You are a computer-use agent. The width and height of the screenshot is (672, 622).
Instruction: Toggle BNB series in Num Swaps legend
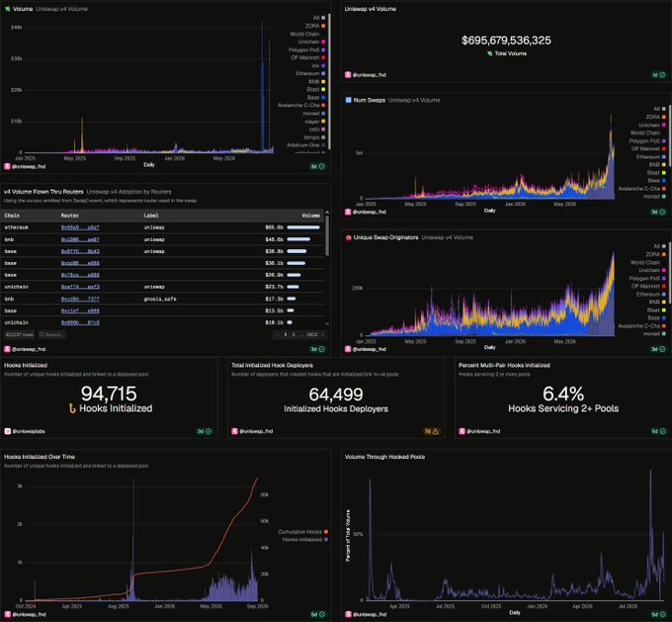pyautogui.click(x=657, y=164)
